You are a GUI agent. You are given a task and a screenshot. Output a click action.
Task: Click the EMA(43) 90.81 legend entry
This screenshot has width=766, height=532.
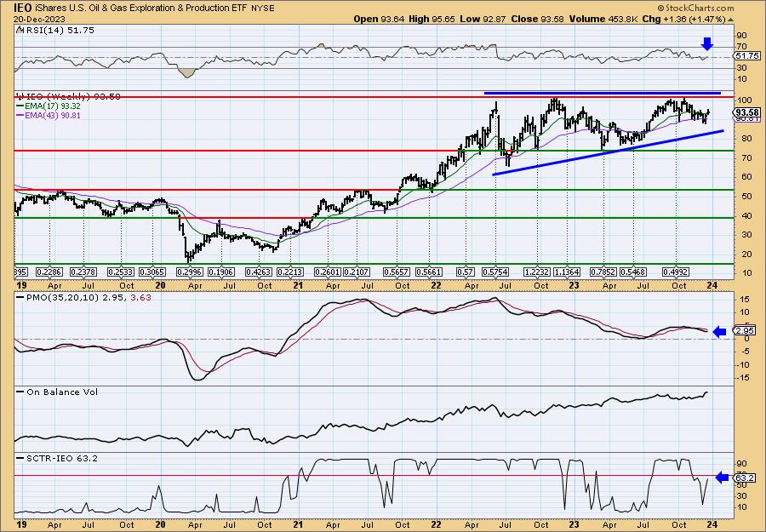pos(49,116)
